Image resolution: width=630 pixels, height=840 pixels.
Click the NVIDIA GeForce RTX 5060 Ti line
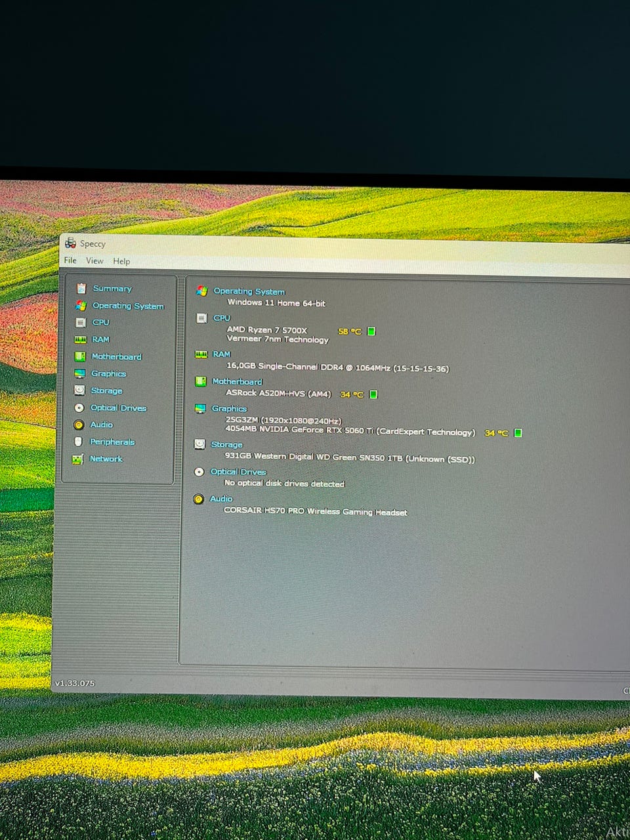click(350, 430)
